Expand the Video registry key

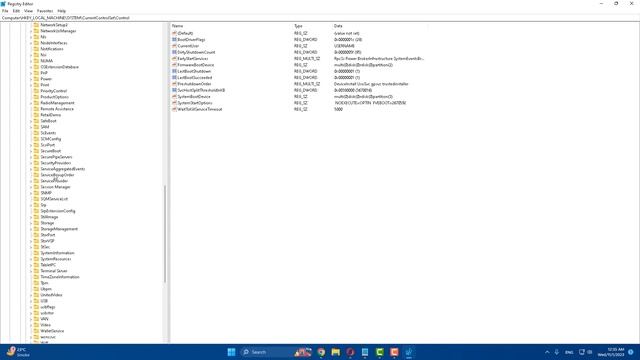(x=31, y=325)
